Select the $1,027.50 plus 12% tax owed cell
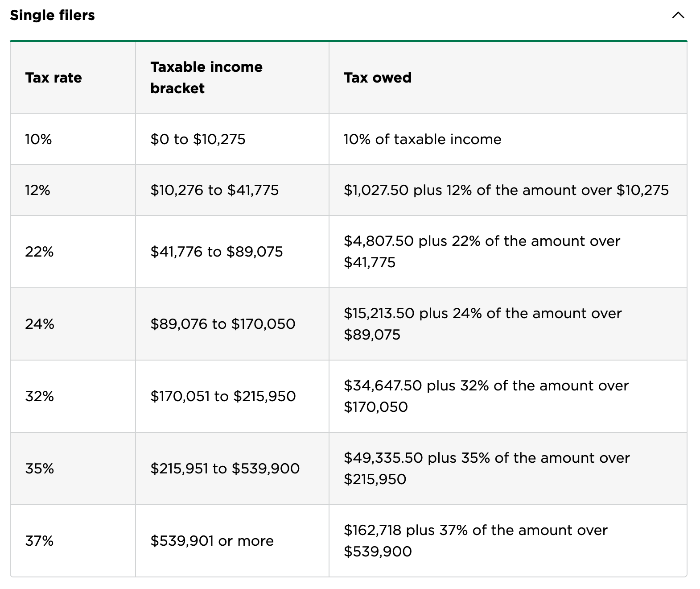Screen dimensions: 700x589 click(506, 190)
